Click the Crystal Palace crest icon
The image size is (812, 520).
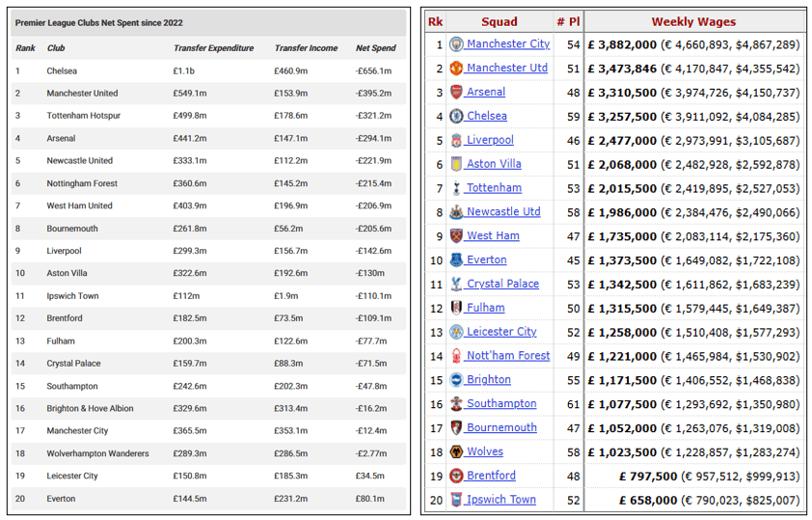[x=456, y=284]
